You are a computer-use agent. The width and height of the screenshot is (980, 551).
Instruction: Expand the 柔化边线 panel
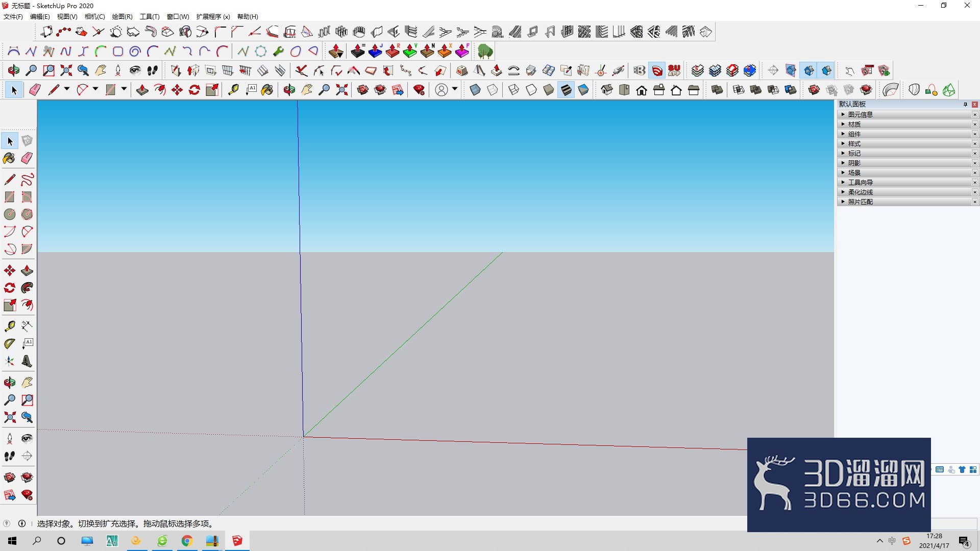tap(904, 192)
